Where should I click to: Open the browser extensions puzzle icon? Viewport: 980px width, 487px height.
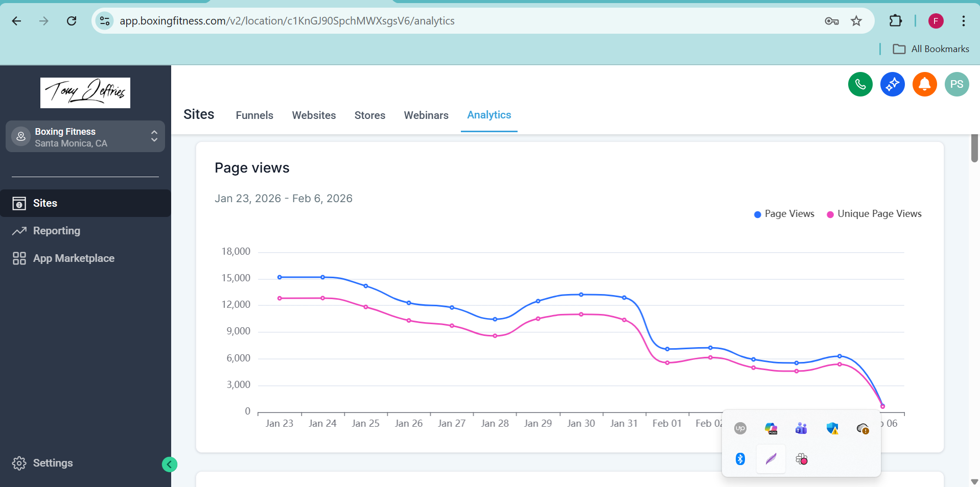895,21
